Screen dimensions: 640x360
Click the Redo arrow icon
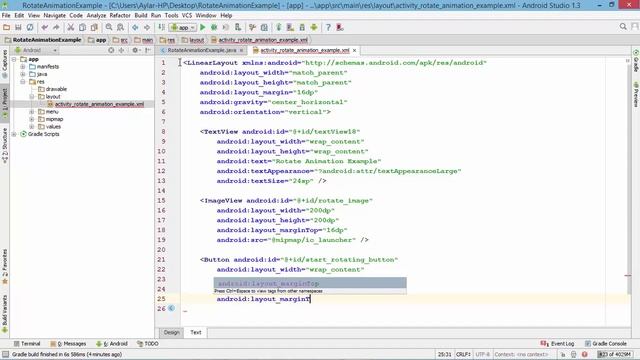pos(56,27)
